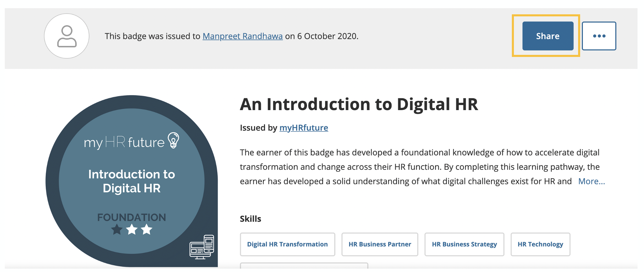Click the Introduction to Digital HR badge text

[x=131, y=181]
